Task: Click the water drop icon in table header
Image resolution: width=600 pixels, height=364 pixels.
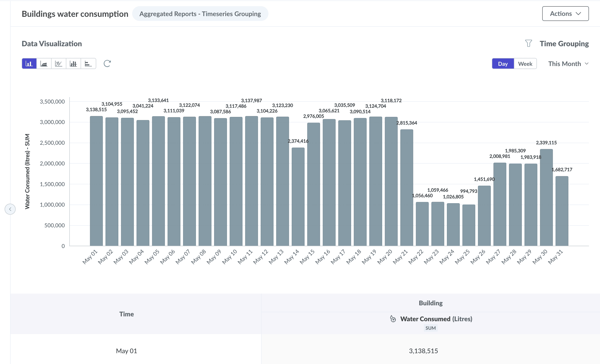Action: click(x=393, y=319)
